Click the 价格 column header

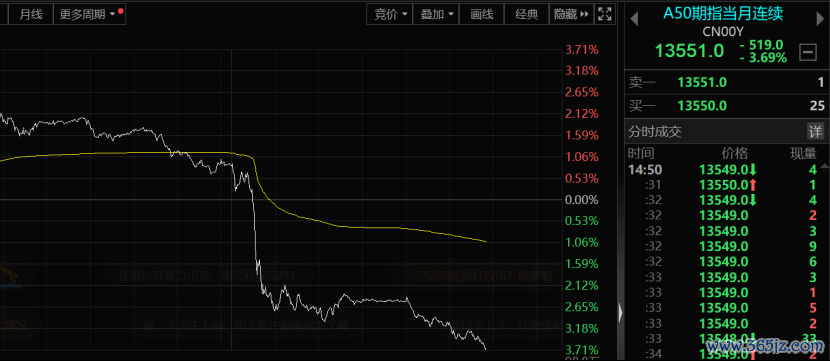coord(735,154)
